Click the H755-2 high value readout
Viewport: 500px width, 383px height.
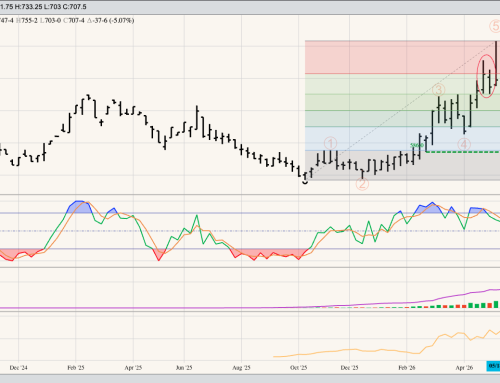pyautogui.click(x=27, y=21)
